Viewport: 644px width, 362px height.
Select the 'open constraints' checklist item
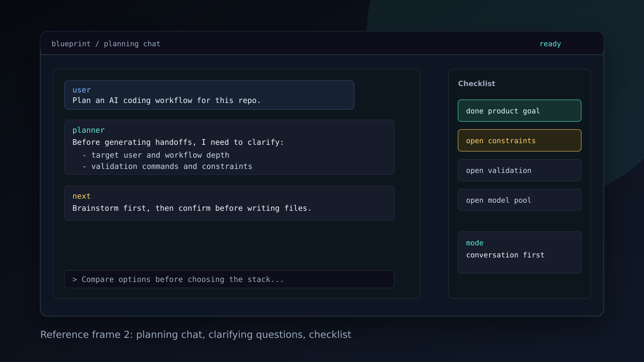click(520, 140)
